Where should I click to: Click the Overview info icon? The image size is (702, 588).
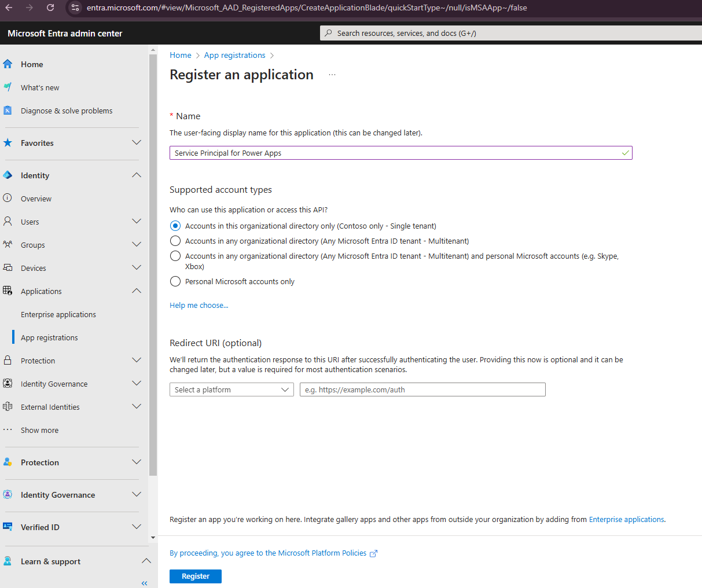(8, 198)
